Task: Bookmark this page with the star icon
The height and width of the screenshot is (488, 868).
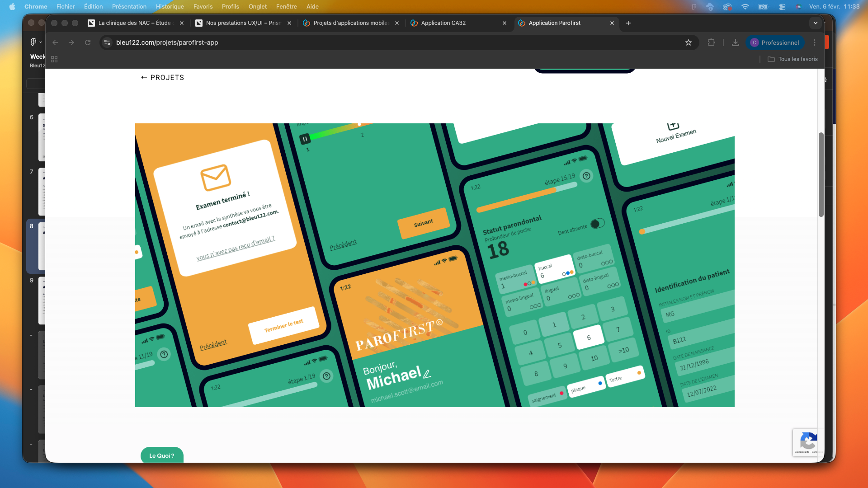Action: click(688, 42)
